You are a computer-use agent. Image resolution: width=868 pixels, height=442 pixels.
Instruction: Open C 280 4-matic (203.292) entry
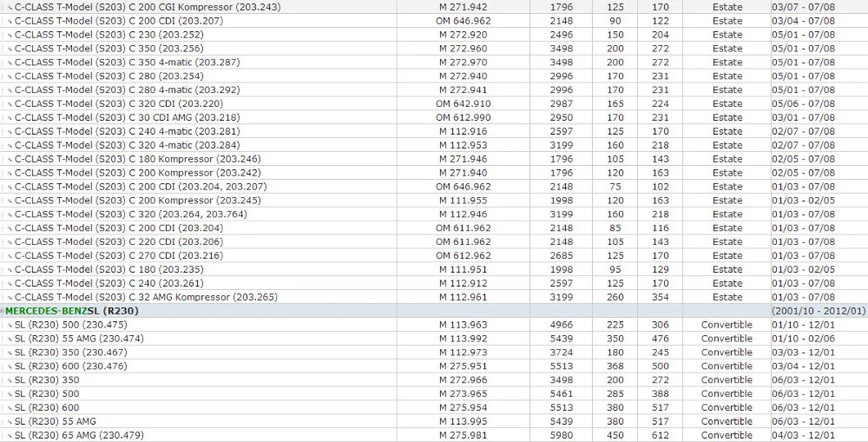coord(128,89)
